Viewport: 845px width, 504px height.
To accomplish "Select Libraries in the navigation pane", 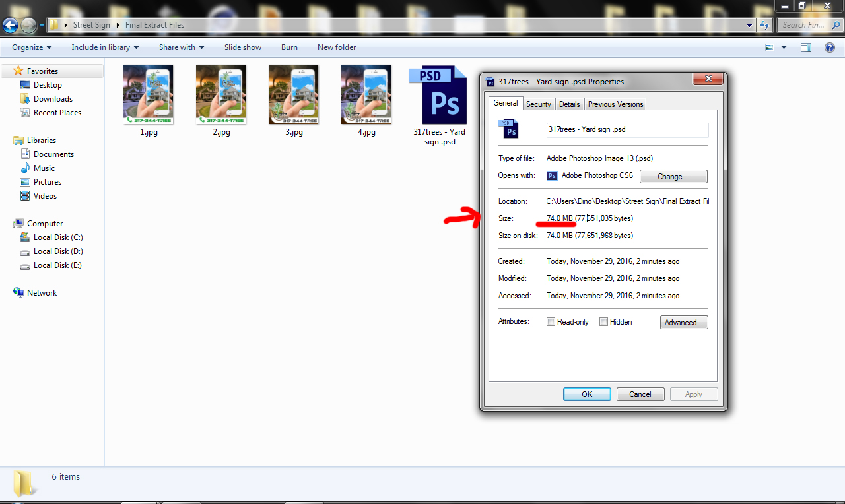I will [x=41, y=141].
